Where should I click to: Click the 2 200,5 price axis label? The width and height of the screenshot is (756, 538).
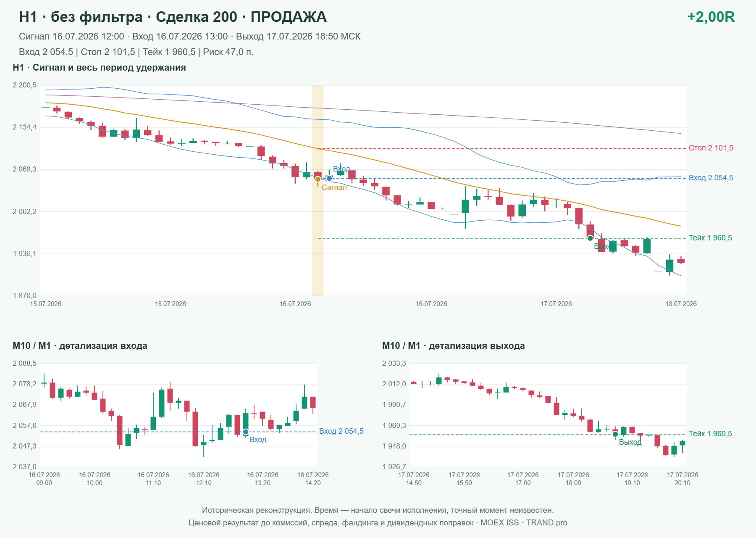pyautogui.click(x=25, y=85)
